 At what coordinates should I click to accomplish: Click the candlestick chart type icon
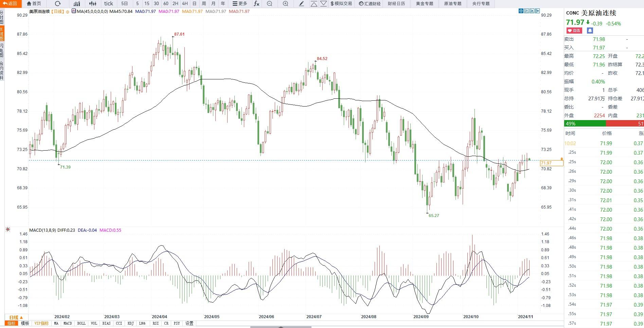click(x=92, y=3)
